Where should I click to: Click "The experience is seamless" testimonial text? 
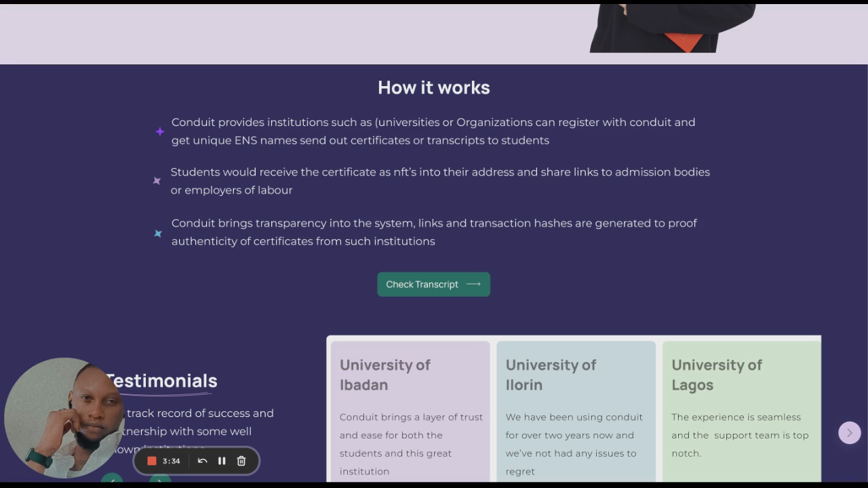741,435
